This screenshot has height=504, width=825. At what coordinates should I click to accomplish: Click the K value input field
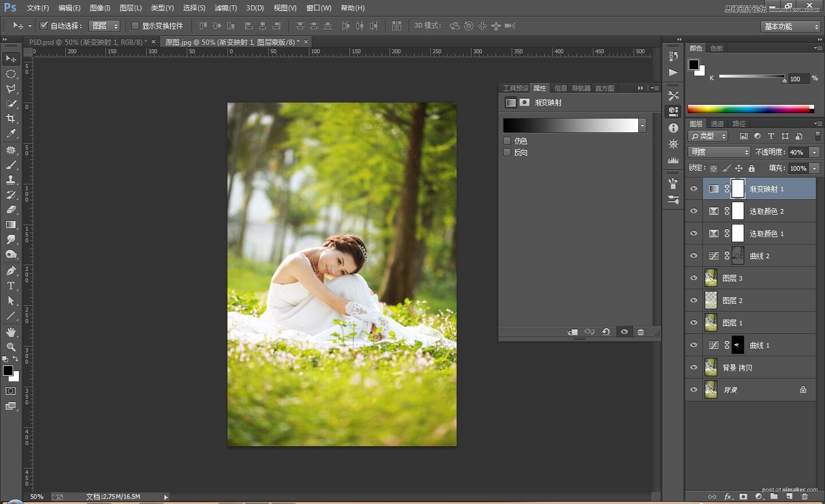(798, 79)
